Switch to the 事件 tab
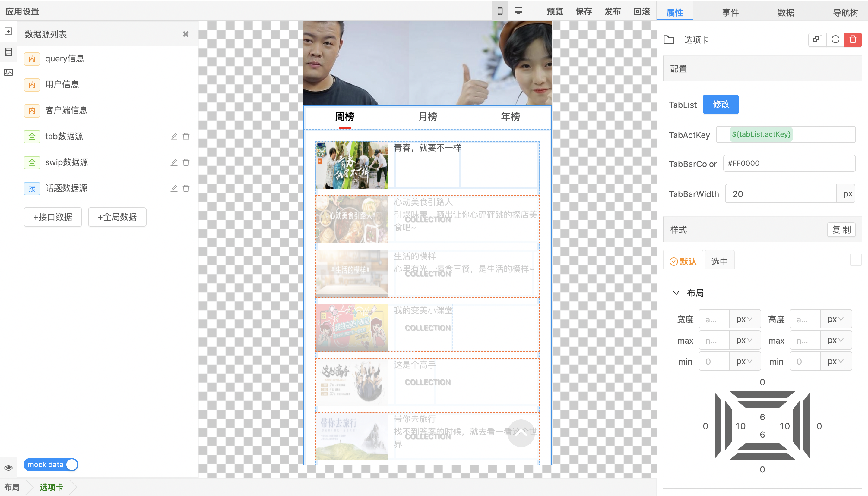This screenshot has width=868, height=496. [730, 13]
